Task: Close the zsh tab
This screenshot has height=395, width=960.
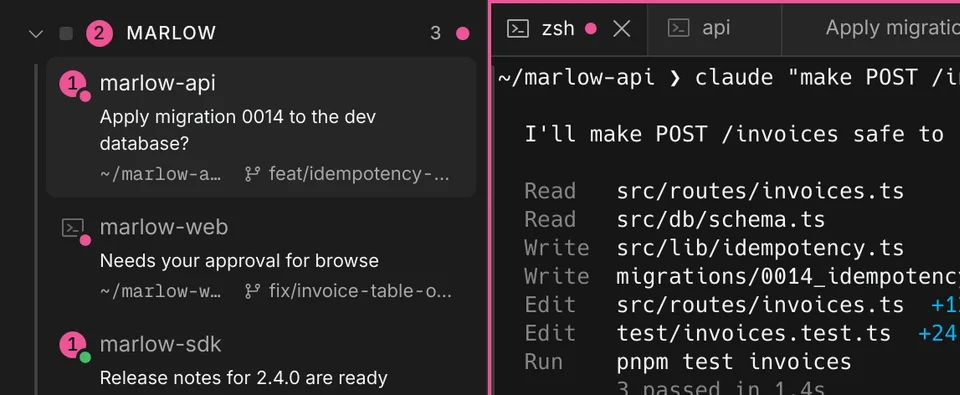Action: click(x=621, y=28)
